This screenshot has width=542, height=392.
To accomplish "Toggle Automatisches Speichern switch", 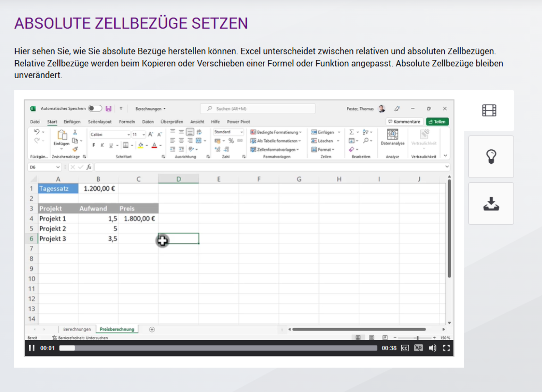I will pyautogui.click(x=95, y=108).
